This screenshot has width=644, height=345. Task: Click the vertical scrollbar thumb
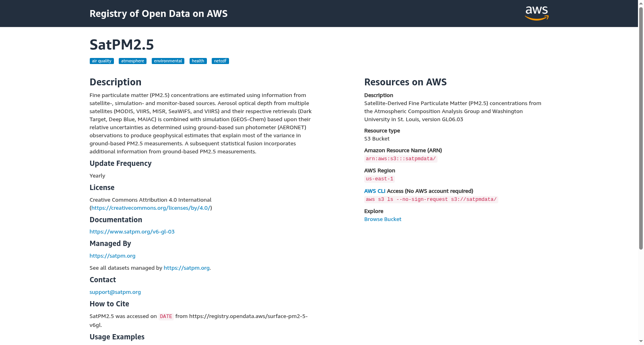tap(641, 128)
